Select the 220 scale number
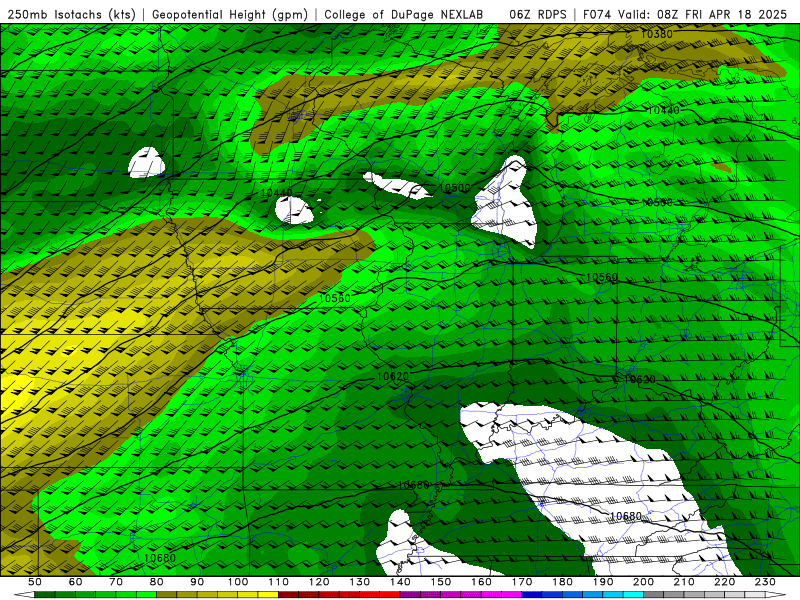Screen dimensions: 800x600 [x=724, y=582]
